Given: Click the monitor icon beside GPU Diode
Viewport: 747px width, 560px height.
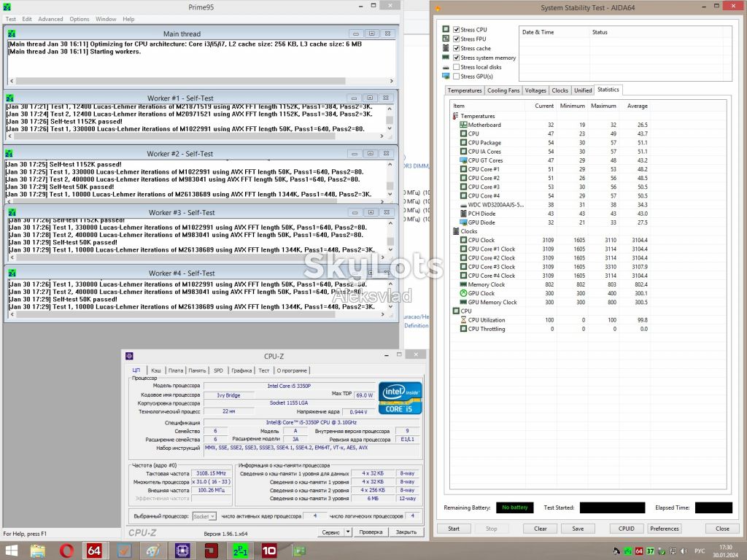Looking at the screenshot, I should coord(463,222).
